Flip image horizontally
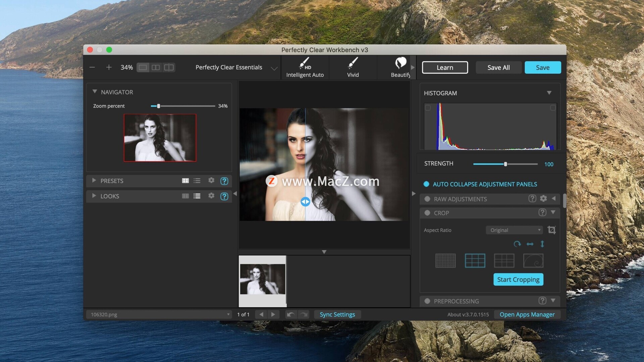Screen dimensions: 644x362 [x=530, y=244]
